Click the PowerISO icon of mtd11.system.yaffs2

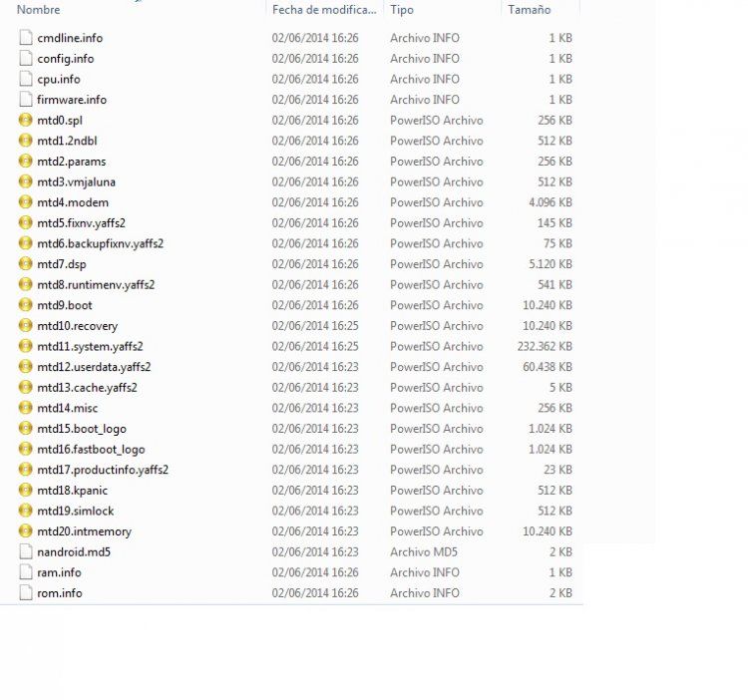(x=25, y=346)
